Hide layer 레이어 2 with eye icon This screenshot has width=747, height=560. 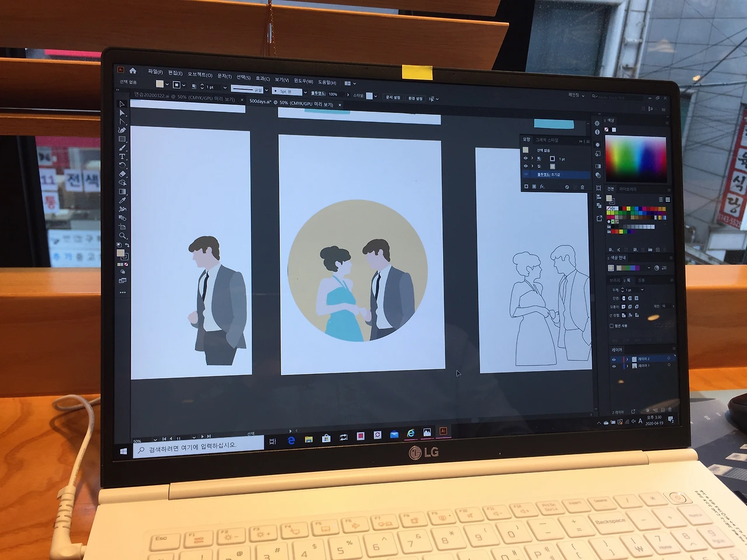[614, 359]
